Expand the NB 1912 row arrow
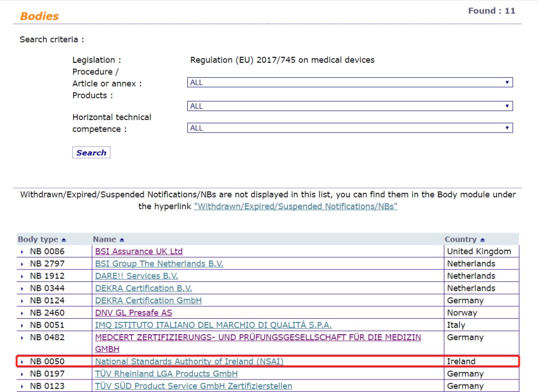538x392 pixels. pyautogui.click(x=22, y=277)
